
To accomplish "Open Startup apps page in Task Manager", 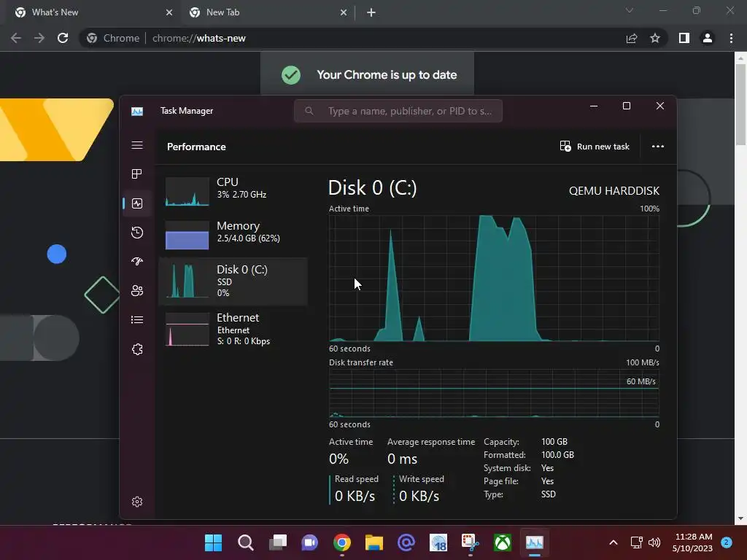I will pyautogui.click(x=137, y=262).
